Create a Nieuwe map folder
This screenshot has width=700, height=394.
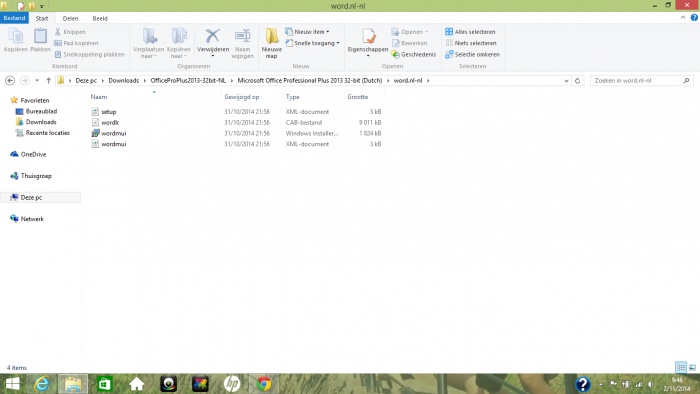tap(271, 43)
